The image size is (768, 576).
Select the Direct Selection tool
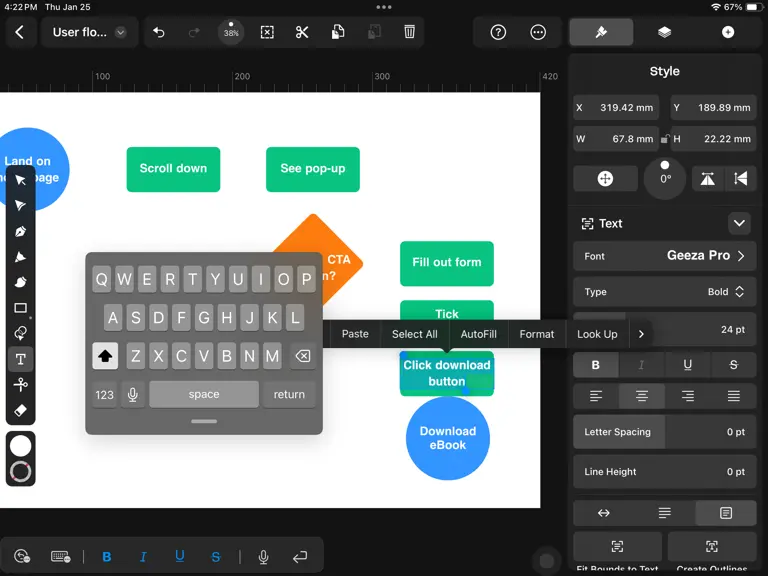point(21,205)
